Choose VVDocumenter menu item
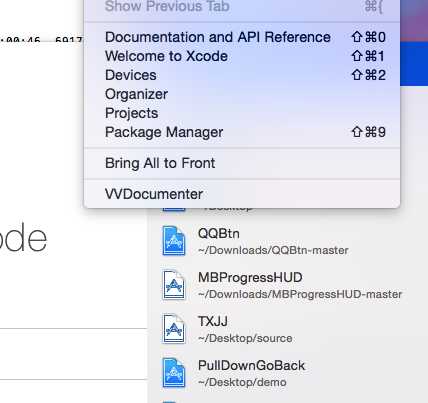Screen dimensions: 428x403 (x=242, y=194)
